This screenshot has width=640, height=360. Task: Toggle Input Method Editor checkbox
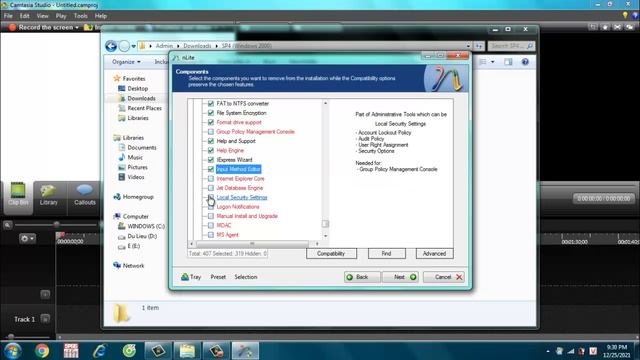pyautogui.click(x=211, y=169)
